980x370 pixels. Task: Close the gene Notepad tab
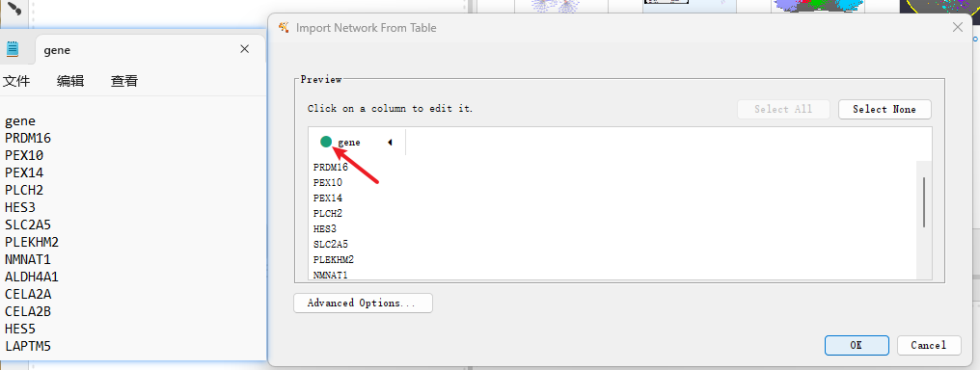pyautogui.click(x=245, y=49)
